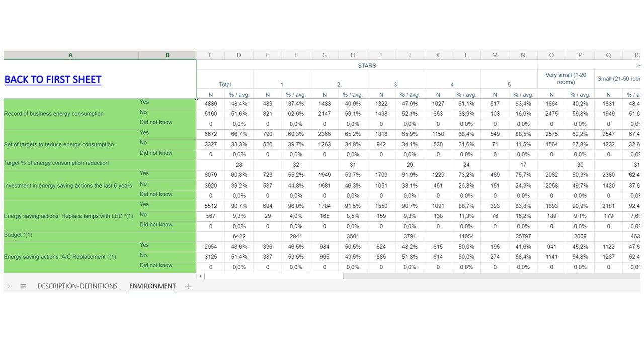Click the horizontal scrollbar left arrow

click(200, 276)
